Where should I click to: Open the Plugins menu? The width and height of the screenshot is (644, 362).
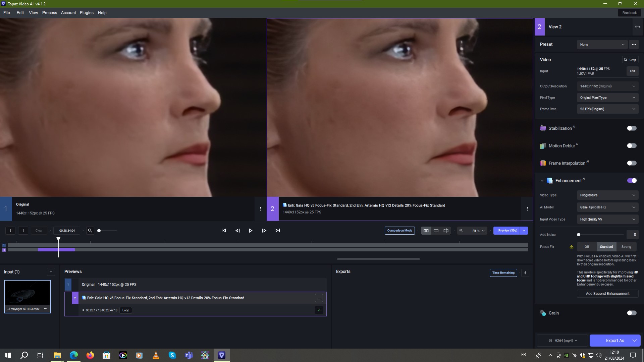(87, 13)
